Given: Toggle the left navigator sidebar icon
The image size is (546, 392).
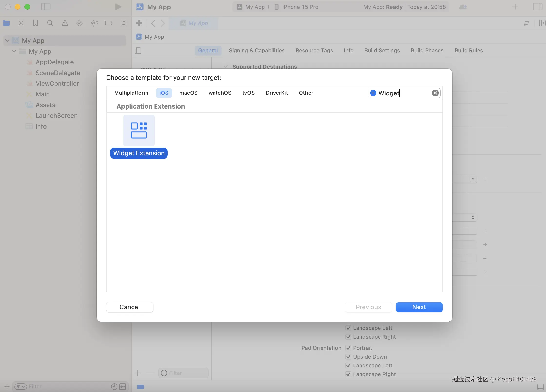Looking at the screenshot, I should click(46, 7).
